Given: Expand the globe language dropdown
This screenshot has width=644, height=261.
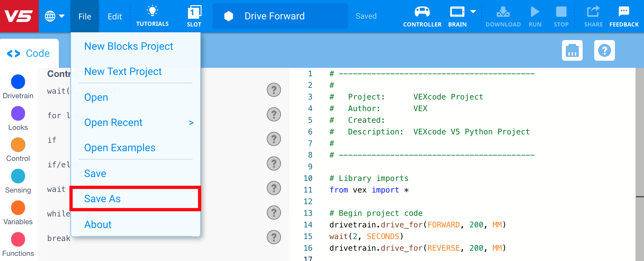Looking at the screenshot, I should point(54,16).
